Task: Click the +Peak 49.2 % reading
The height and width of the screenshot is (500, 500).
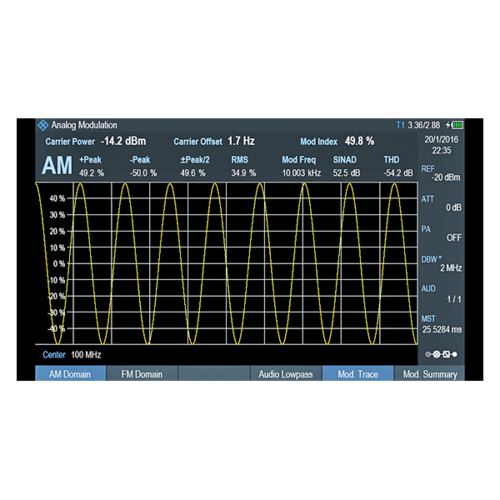Action: pos(91,166)
